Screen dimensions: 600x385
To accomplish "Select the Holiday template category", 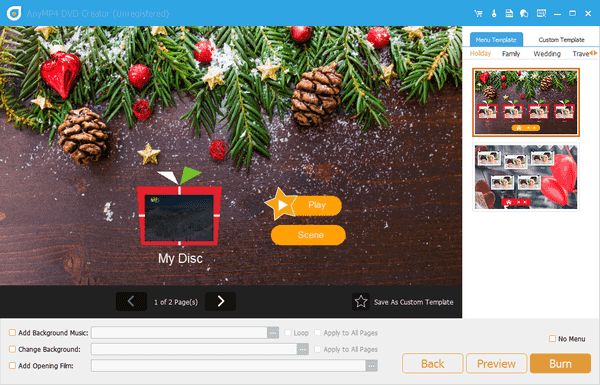I will coord(480,54).
